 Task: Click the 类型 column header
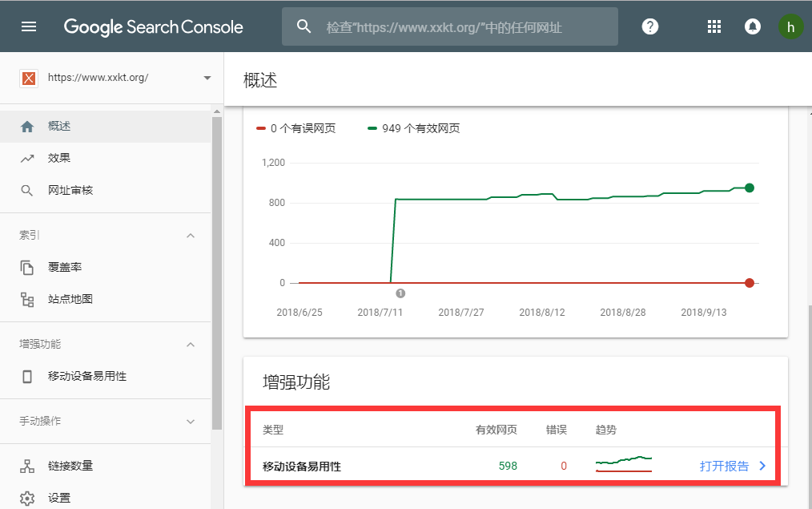(273, 430)
